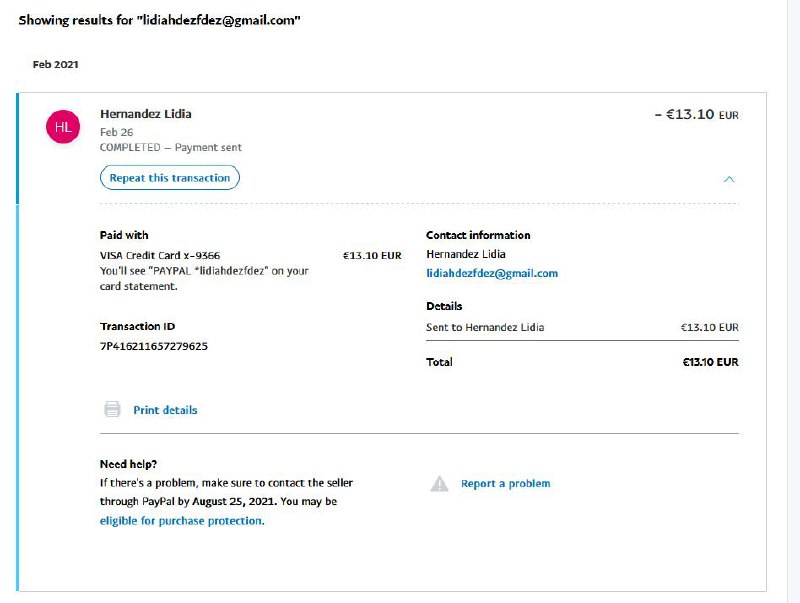Click the warning triangle icon
800x603 pixels.
[x=439, y=484]
